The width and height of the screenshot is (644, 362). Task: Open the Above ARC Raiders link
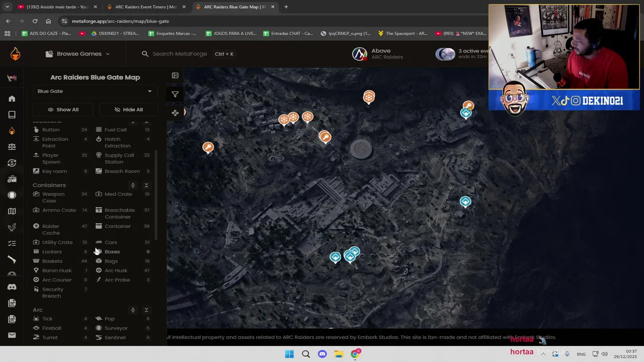[x=378, y=54]
